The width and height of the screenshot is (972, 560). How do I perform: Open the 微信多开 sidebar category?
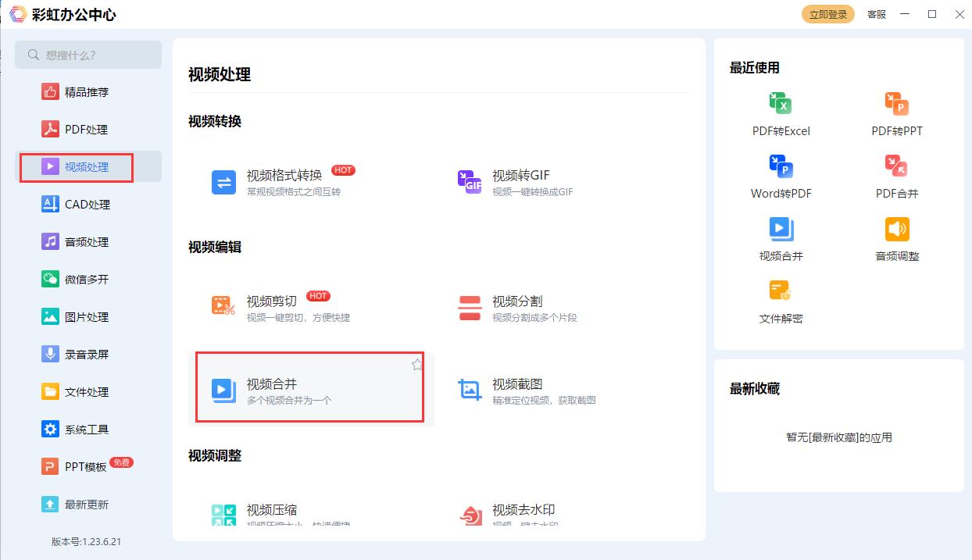coord(88,279)
